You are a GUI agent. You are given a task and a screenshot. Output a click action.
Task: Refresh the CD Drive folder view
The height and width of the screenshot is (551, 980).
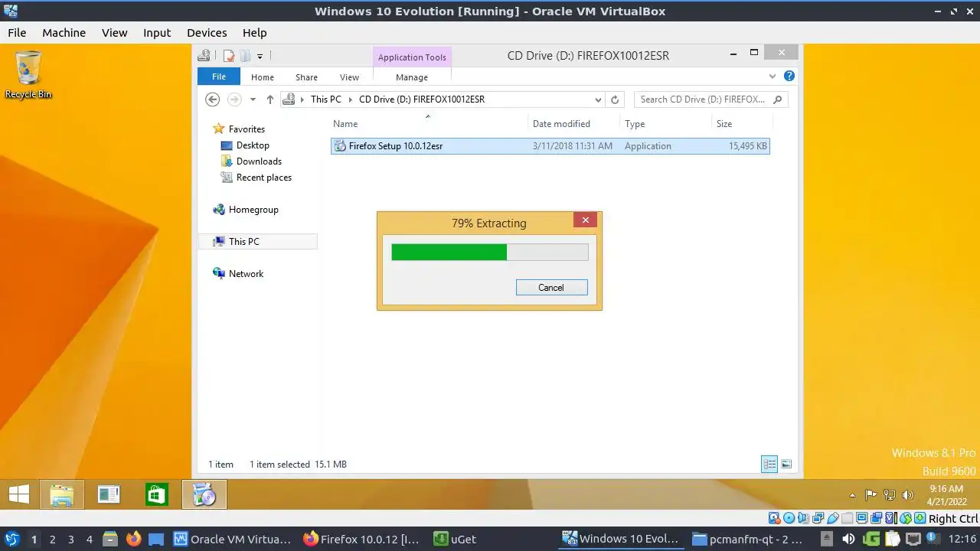pos(614,99)
